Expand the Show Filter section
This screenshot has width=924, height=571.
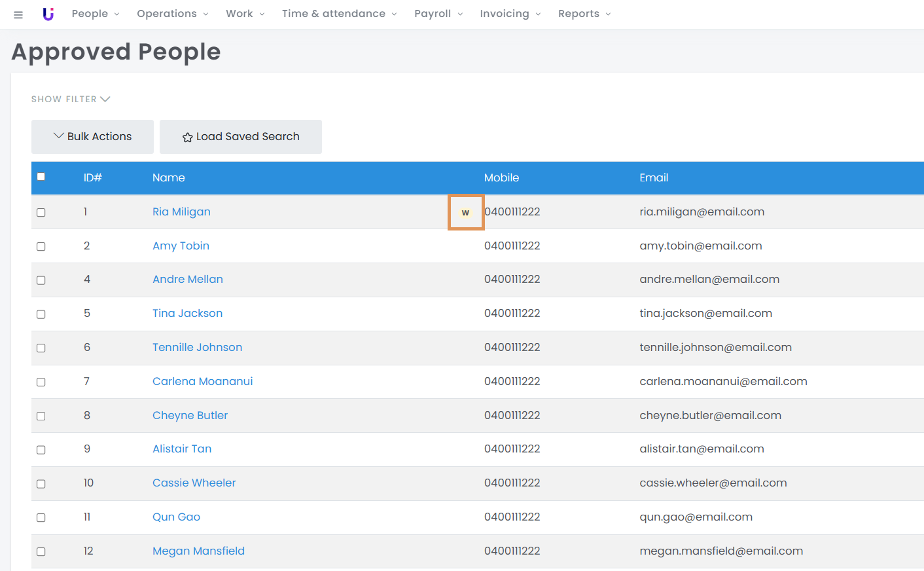tap(71, 99)
